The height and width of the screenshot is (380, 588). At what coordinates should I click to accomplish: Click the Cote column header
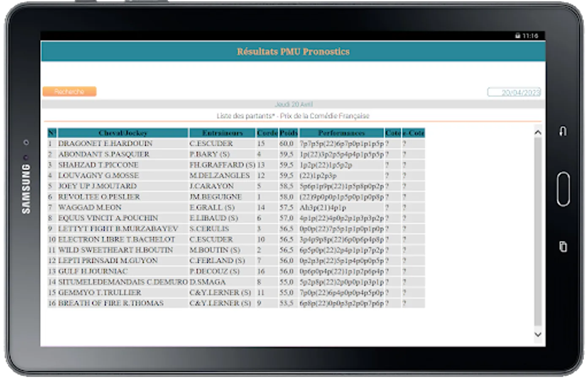pyautogui.click(x=393, y=133)
